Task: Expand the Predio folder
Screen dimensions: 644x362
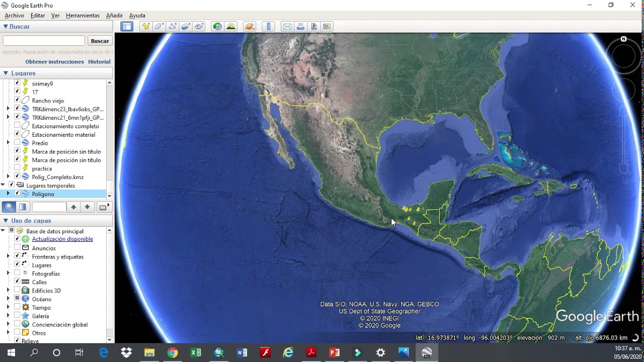Action: (x=8, y=143)
